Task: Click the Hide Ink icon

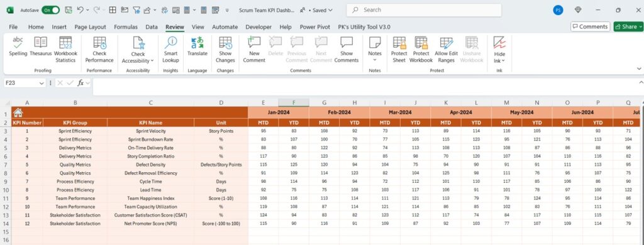Action: [x=499, y=42]
